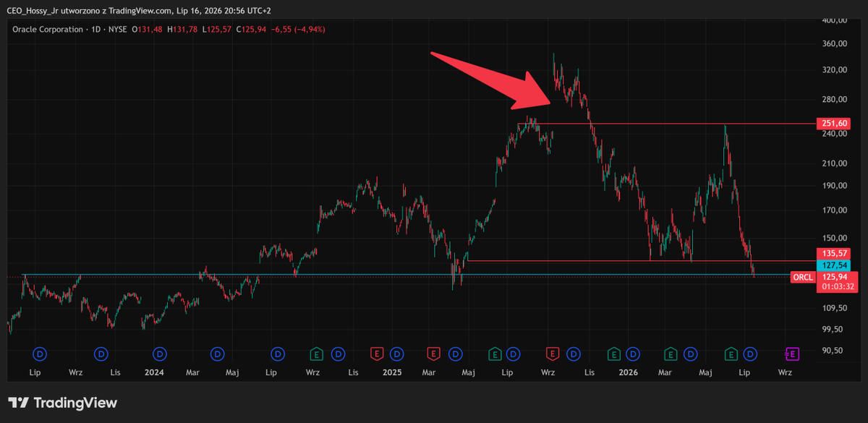Click the dividend D marker above the 2026 label

pos(633,354)
